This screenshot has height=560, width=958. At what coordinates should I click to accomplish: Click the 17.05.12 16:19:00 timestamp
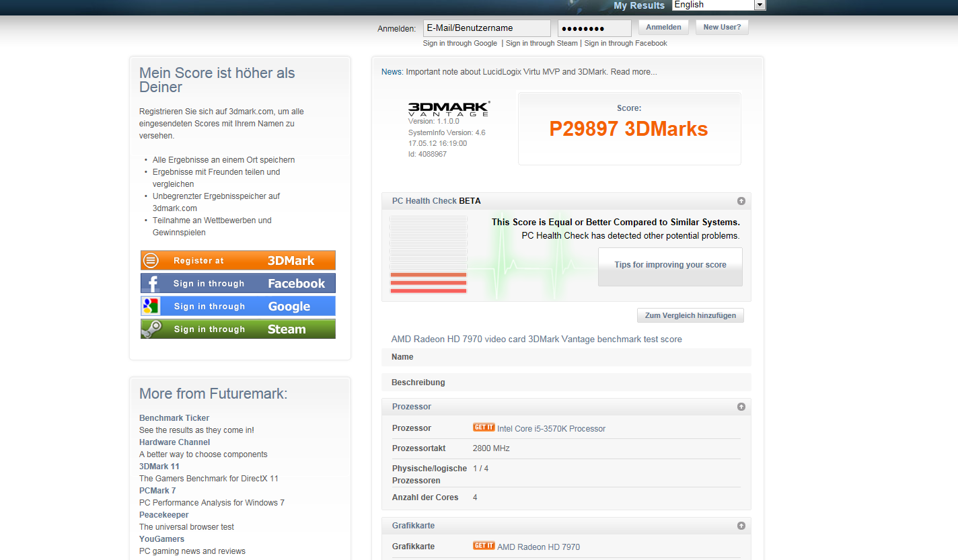(437, 143)
